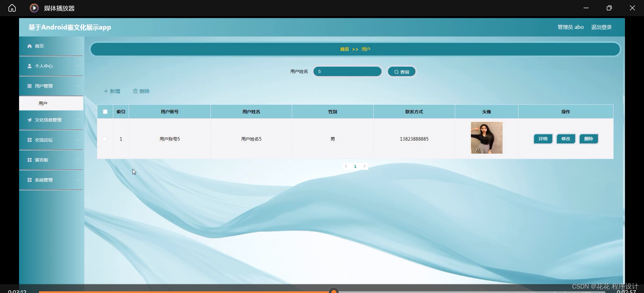Click the 头像 column header
Viewport: 644px width, 293px height.
[487, 112]
